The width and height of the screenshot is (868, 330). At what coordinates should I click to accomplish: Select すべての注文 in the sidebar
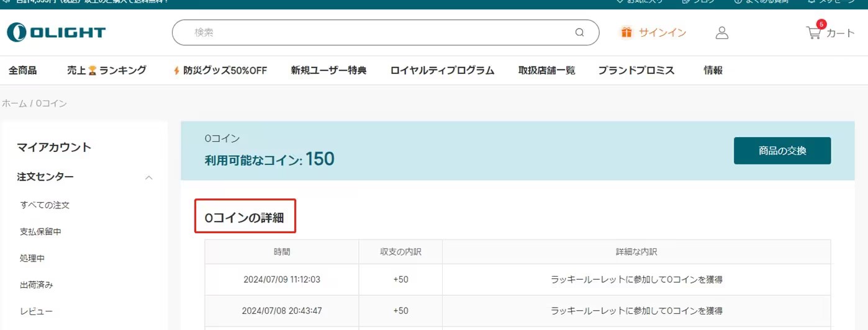point(45,205)
